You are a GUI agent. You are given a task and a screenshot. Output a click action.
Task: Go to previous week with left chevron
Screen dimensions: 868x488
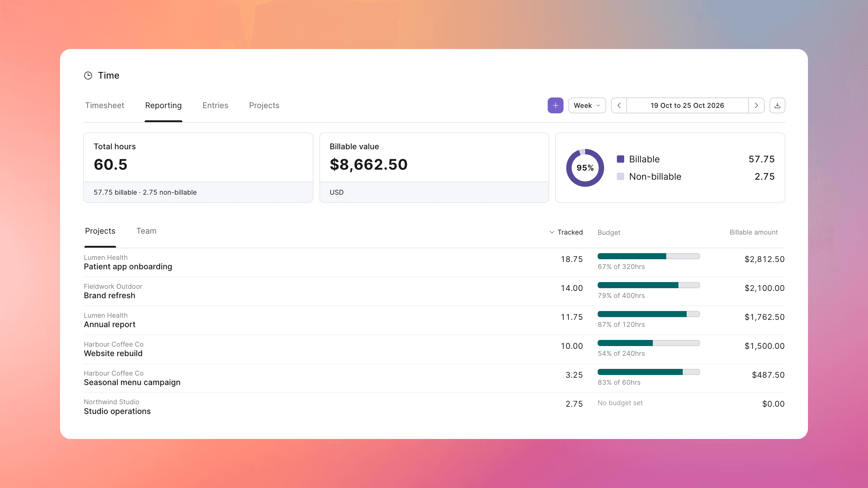619,105
